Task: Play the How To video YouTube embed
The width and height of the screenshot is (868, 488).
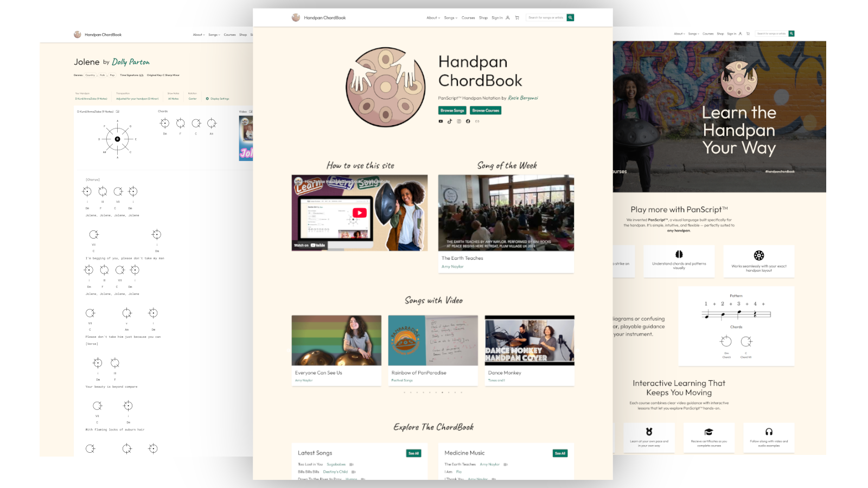Action: click(359, 213)
